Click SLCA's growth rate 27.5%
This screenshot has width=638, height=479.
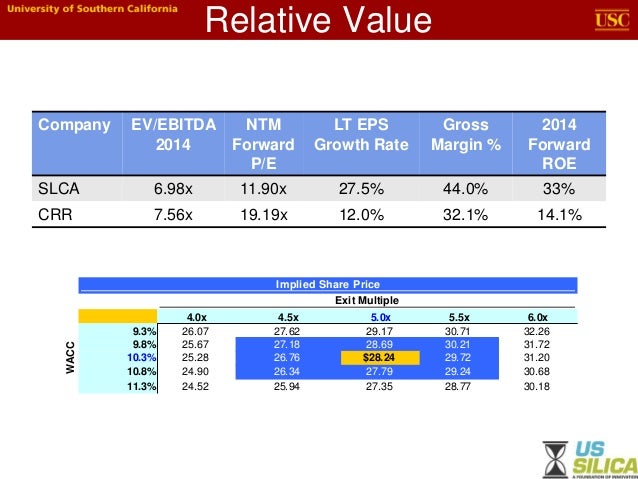point(361,188)
